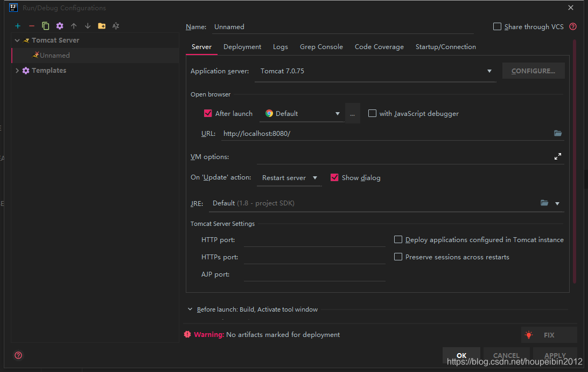The width and height of the screenshot is (588, 372).
Task: Remove the selected configuration with minus icon
Action: coord(31,26)
